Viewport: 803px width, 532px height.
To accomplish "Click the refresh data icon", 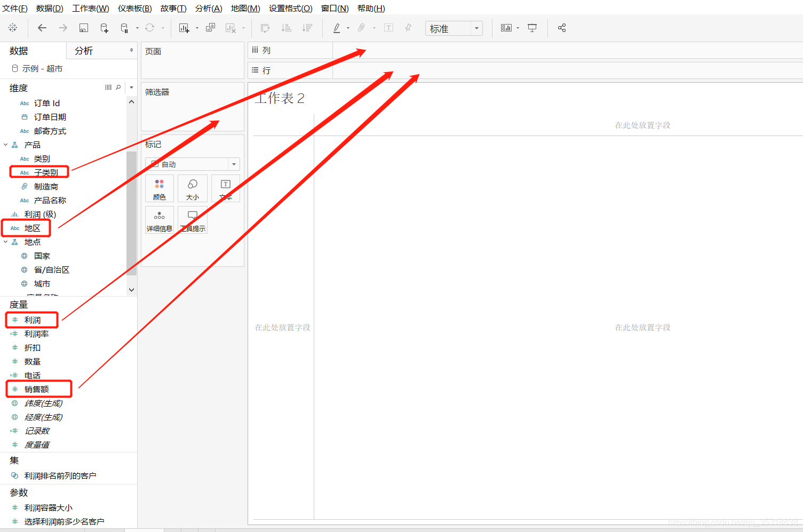I will (x=150, y=28).
